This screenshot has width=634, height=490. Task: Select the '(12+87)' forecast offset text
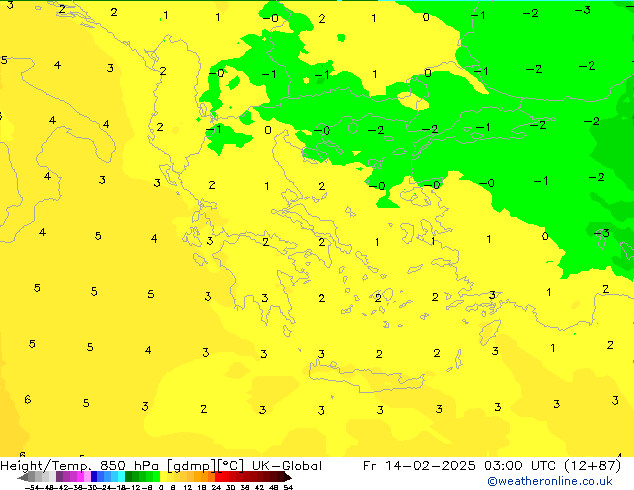[592, 466]
